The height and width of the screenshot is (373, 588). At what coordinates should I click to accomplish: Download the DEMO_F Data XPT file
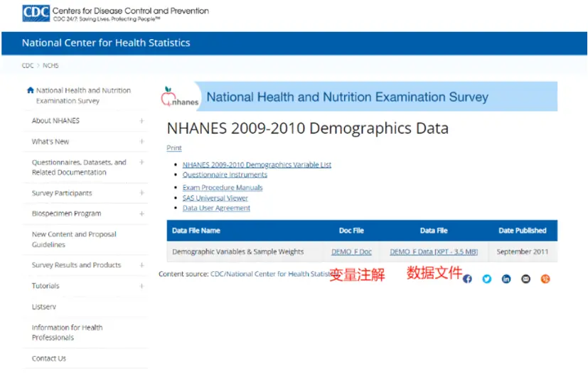pos(434,252)
